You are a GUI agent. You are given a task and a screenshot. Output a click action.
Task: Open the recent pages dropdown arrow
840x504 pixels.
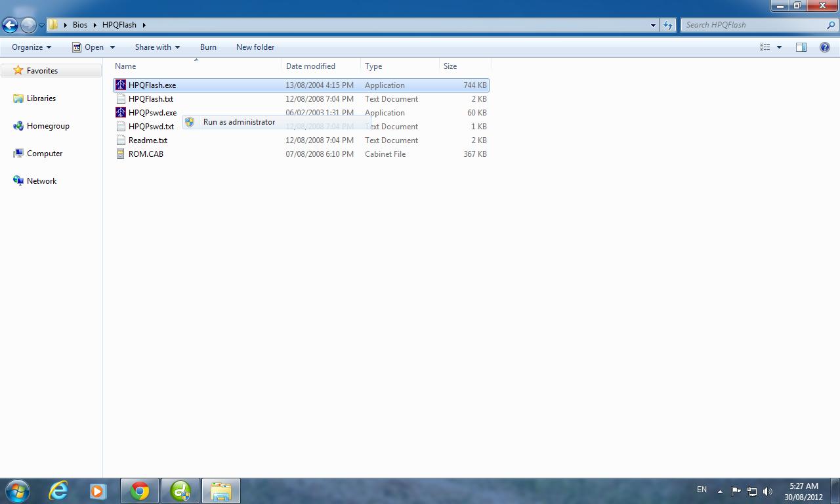coord(41,25)
